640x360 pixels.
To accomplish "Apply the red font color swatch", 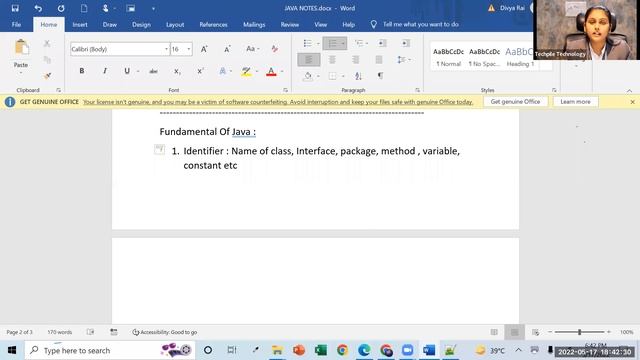I will pyautogui.click(x=271, y=72).
